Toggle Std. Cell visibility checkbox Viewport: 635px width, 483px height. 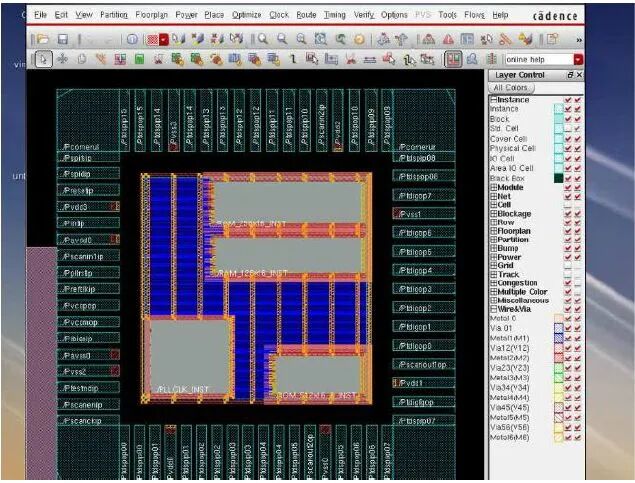[568, 129]
